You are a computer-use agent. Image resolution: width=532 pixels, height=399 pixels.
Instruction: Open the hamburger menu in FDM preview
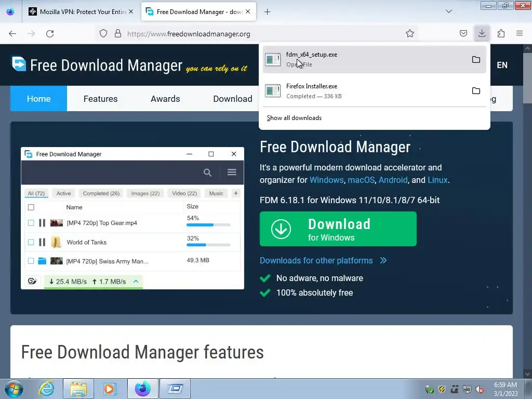click(232, 172)
